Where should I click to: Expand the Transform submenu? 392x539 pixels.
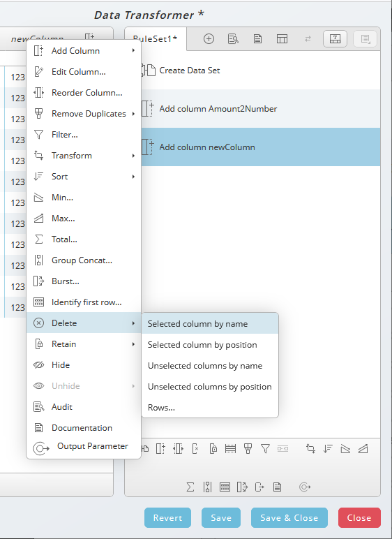(84, 156)
